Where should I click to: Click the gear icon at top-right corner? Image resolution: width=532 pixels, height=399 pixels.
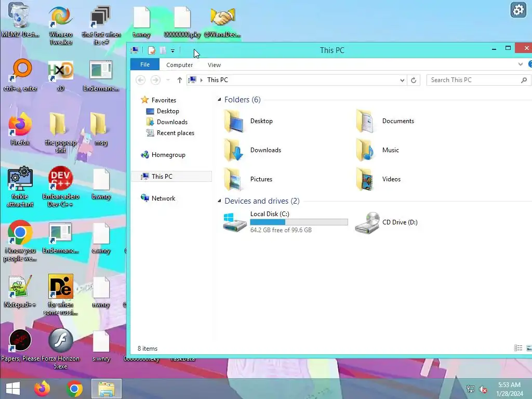[x=518, y=10]
